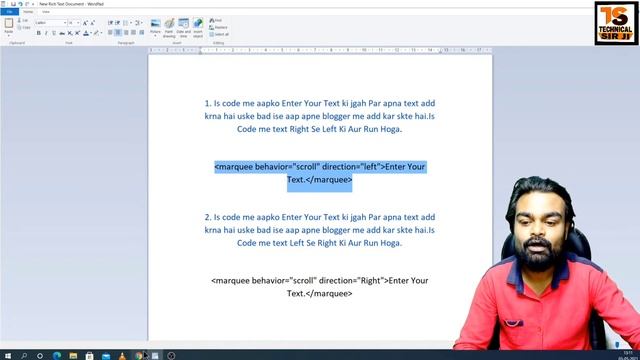Screen dimensions: 640x360
Task: Click the Copy button in Clipboard group
Action: coord(24,28)
